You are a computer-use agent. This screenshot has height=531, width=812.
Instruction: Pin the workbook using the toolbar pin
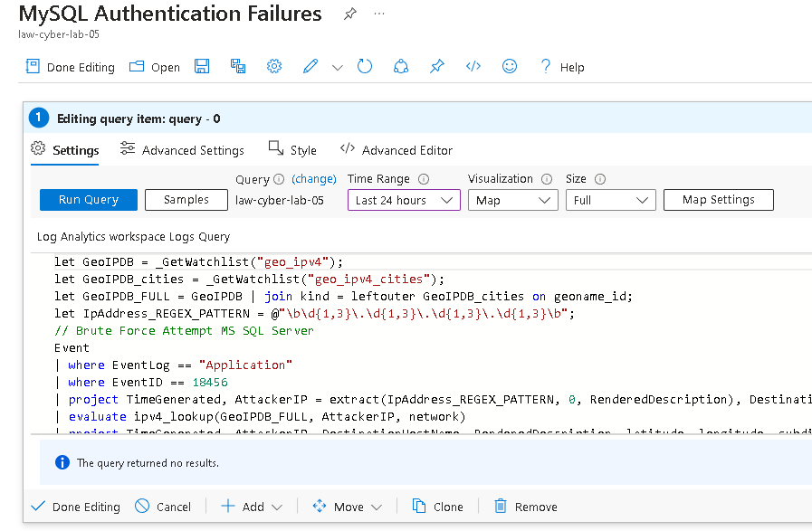pos(437,66)
